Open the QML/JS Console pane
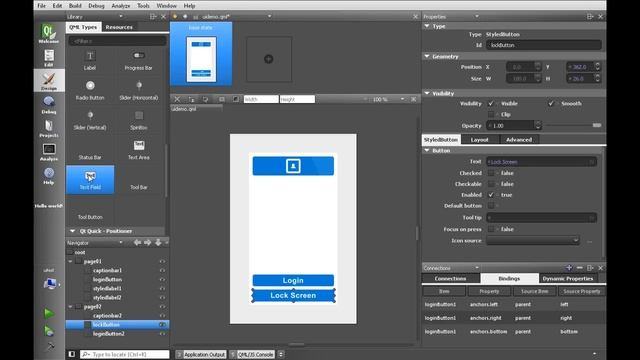The height and width of the screenshot is (360, 640). [252, 354]
